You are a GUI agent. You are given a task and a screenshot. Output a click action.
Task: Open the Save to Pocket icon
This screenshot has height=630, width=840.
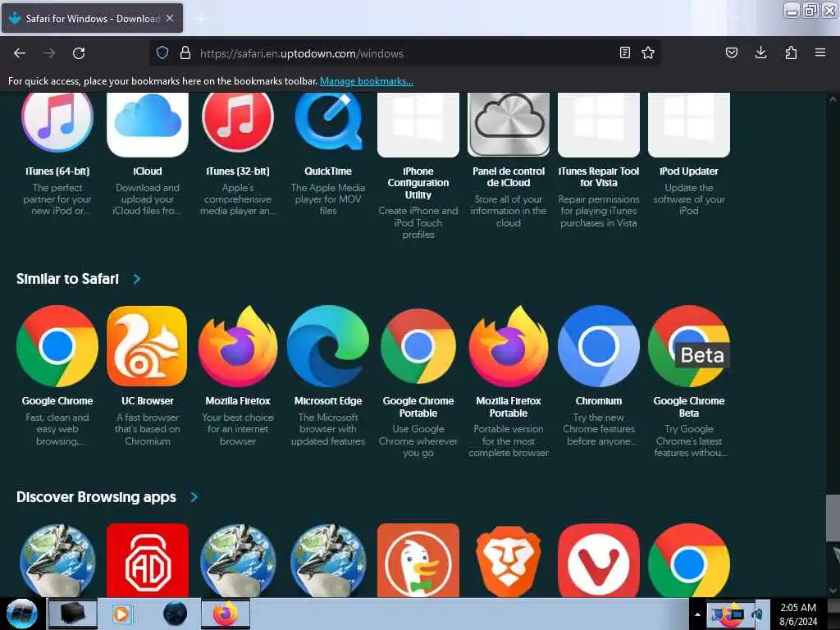731,52
